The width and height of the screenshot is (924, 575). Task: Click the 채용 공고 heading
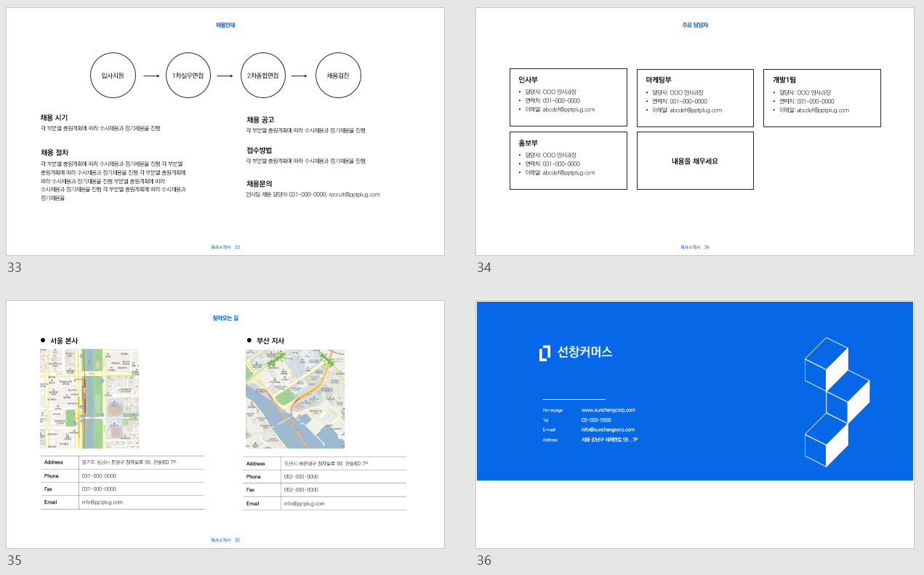(x=260, y=119)
